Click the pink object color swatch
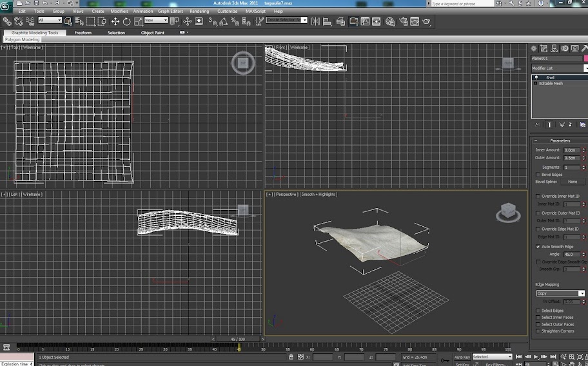 pos(586,59)
